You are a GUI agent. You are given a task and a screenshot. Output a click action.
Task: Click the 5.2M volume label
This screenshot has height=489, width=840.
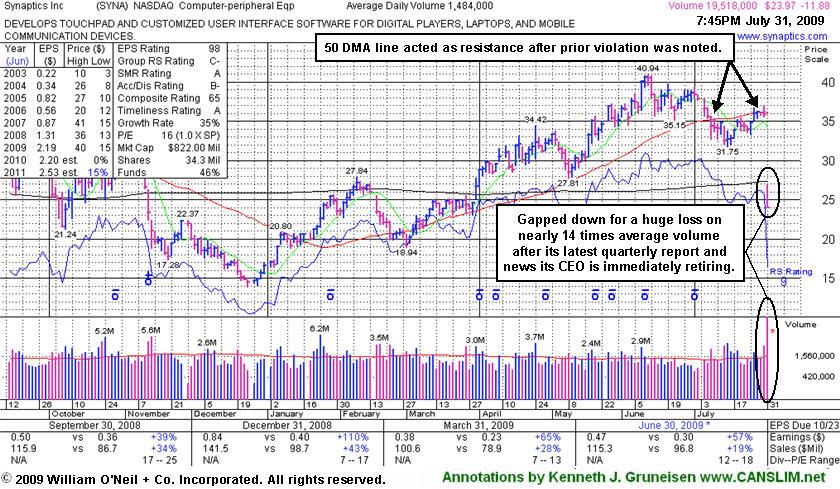click(x=104, y=331)
